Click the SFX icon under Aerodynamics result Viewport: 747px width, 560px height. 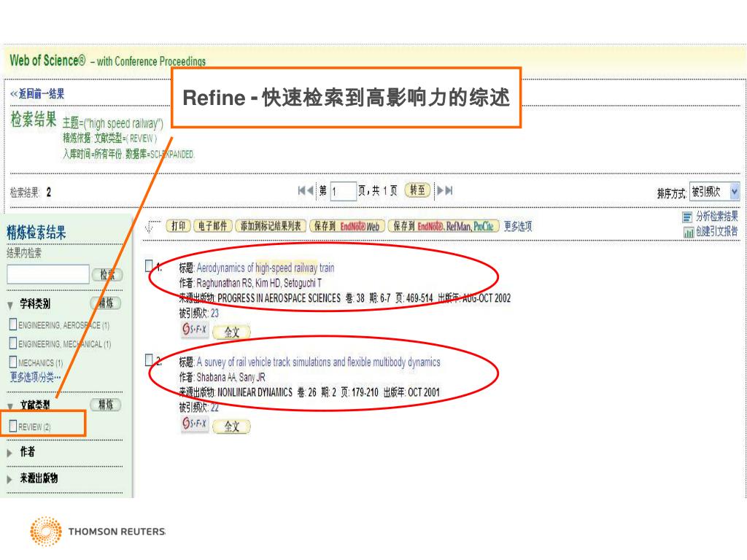coord(194,330)
